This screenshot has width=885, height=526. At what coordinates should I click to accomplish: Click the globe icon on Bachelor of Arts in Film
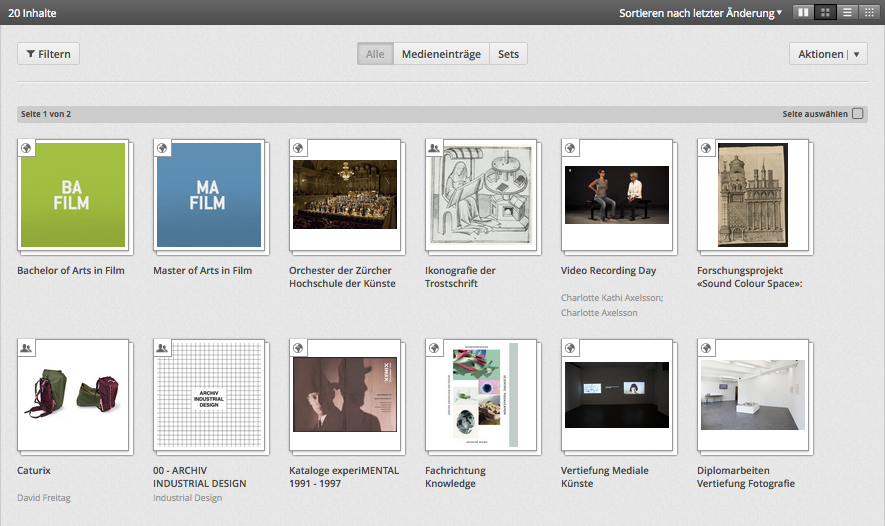(x=26, y=148)
